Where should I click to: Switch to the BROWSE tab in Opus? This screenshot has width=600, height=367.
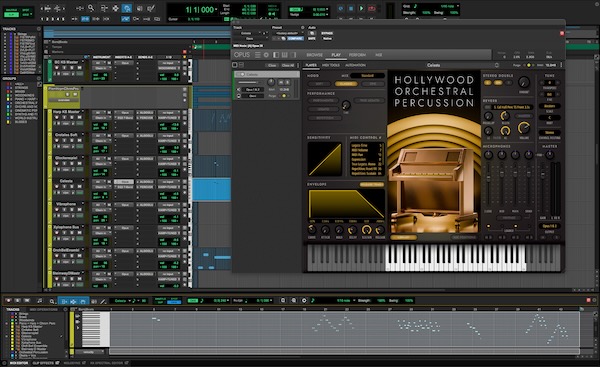coord(315,55)
